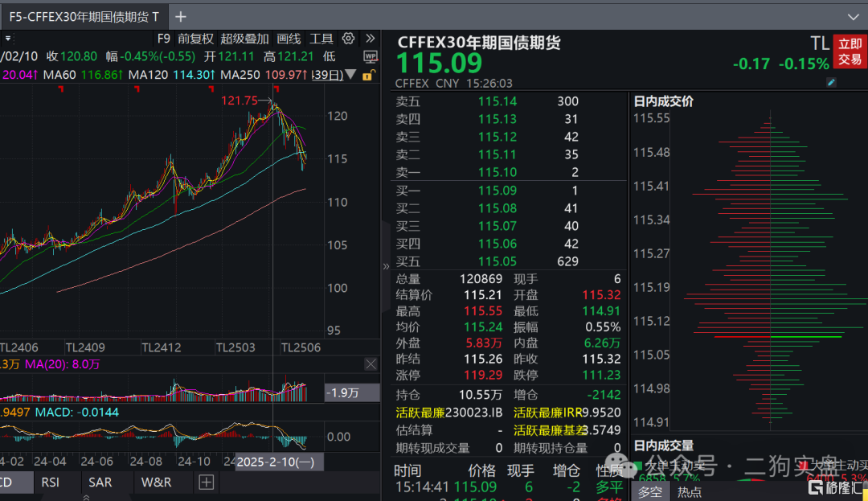The width and height of the screenshot is (868, 501).
Task: Click the TL2503 contract label
Action: [x=235, y=347]
